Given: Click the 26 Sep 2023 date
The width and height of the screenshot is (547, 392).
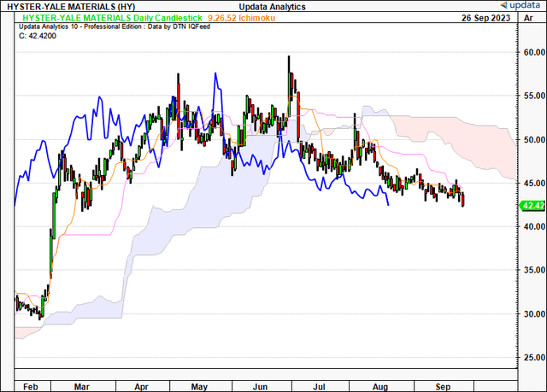Looking at the screenshot, I should pyautogui.click(x=486, y=18).
